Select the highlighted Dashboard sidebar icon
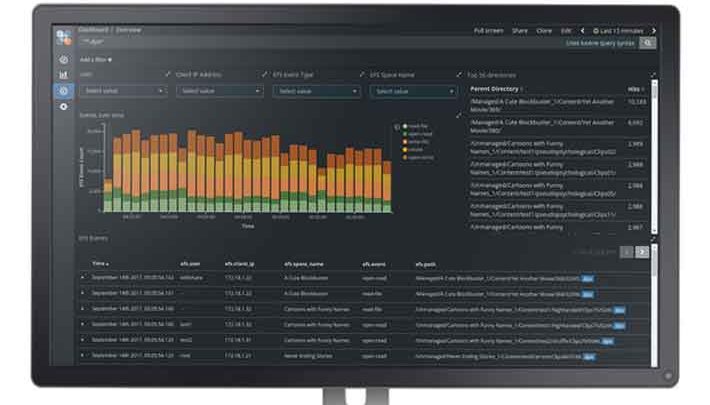This screenshot has width=710, height=405. [x=64, y=91]
